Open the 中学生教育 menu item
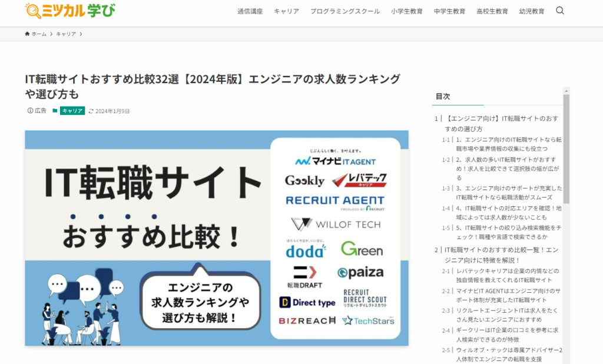This screenshot has width=603, height=364. click(x=449, y=11)
